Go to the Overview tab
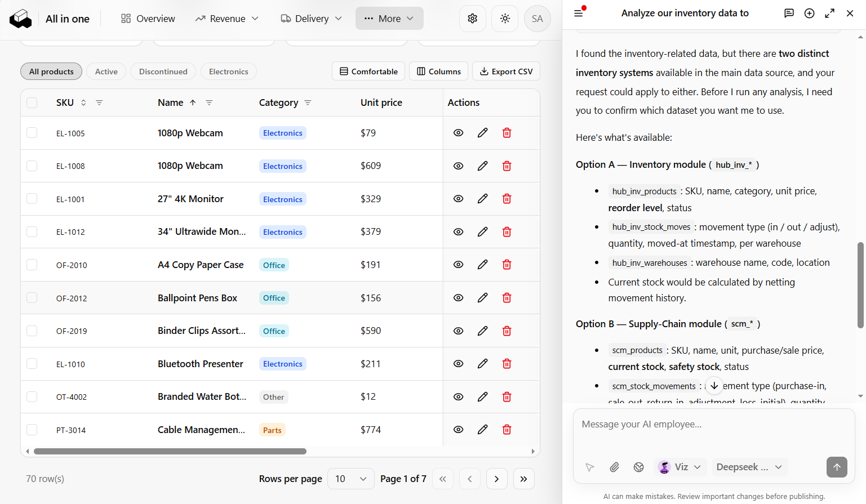Screen dimensions: 866x504 pos(148,19)
